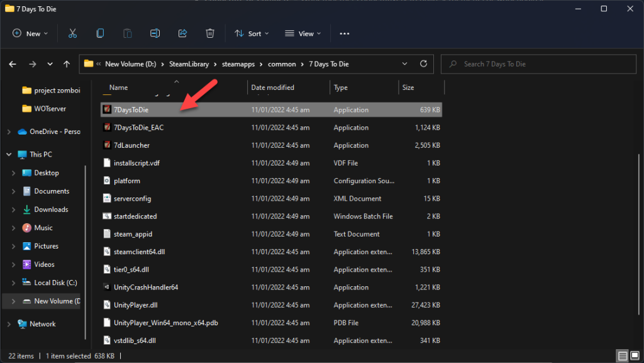Screen dimensions: 644x363
Task: Collapse the This PC tree node
Action: (x=9, y=154)
